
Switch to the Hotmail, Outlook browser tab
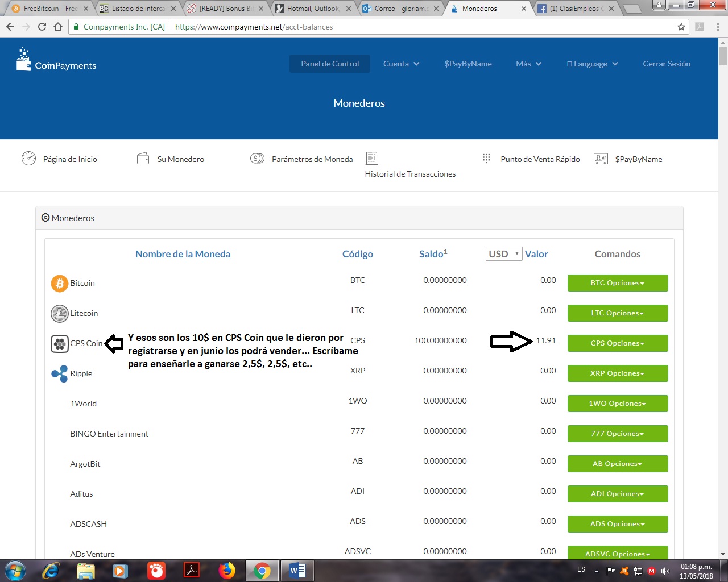click(312, 9)
